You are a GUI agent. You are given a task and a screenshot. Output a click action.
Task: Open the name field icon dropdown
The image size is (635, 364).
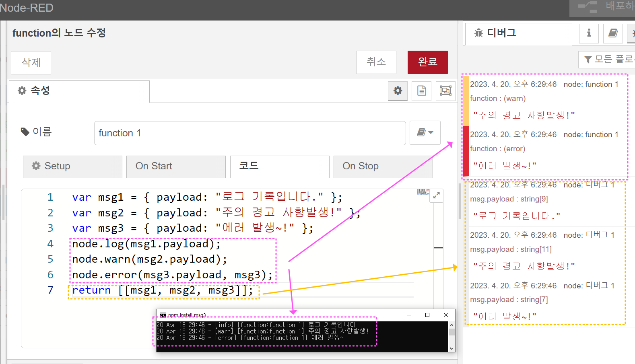[x=425, y=132]
